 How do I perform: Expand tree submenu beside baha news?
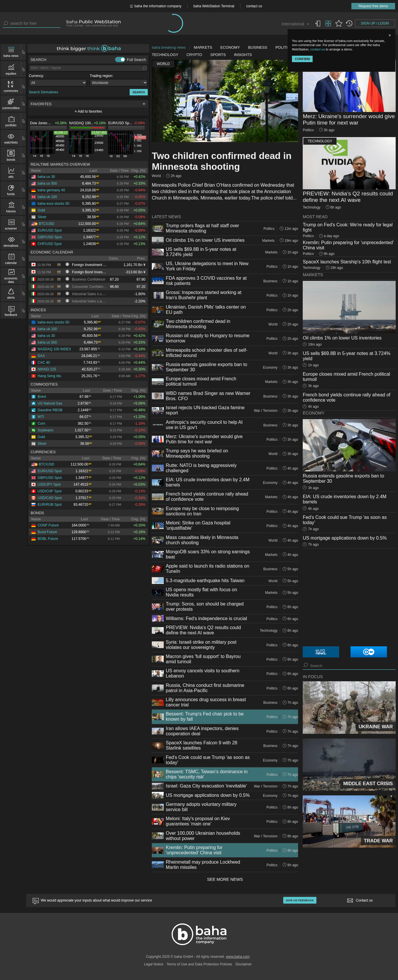click(23, 52)
